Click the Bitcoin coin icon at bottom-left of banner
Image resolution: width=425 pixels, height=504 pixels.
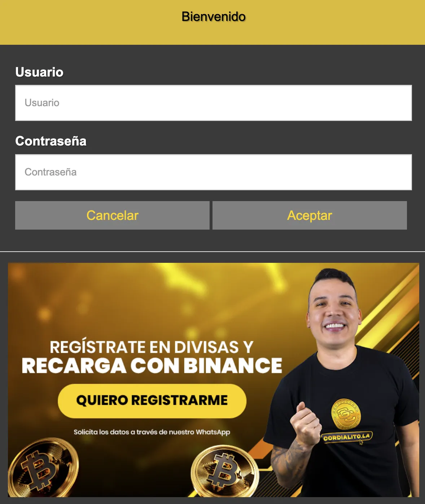(x=43, y=468)
